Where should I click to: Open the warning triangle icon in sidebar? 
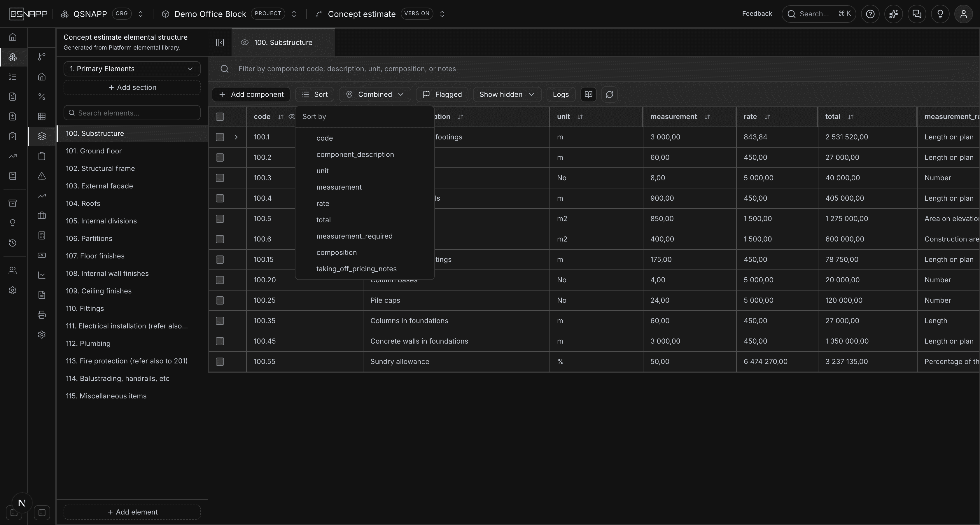pos(42,176)
